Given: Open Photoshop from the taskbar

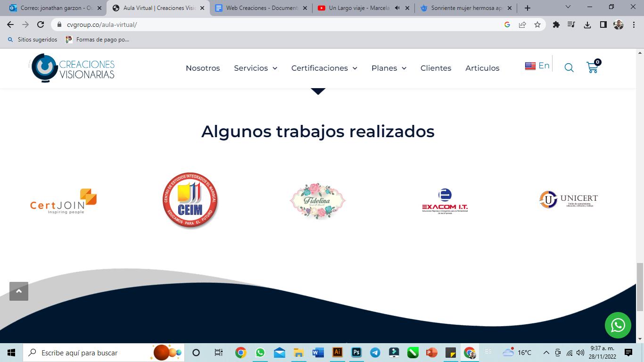Looking at the screenshot, I should [356, 352].
